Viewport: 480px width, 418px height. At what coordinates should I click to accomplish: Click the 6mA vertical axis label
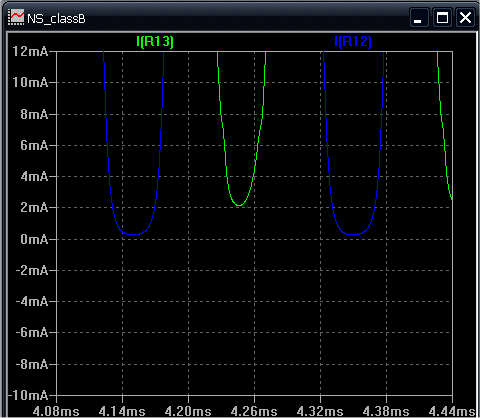point(34,145)
